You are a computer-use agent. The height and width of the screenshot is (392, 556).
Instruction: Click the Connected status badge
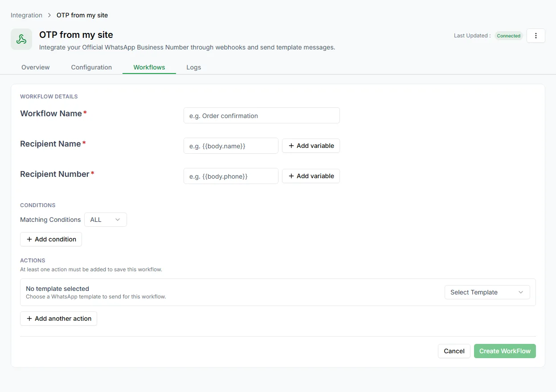point(509,36)
